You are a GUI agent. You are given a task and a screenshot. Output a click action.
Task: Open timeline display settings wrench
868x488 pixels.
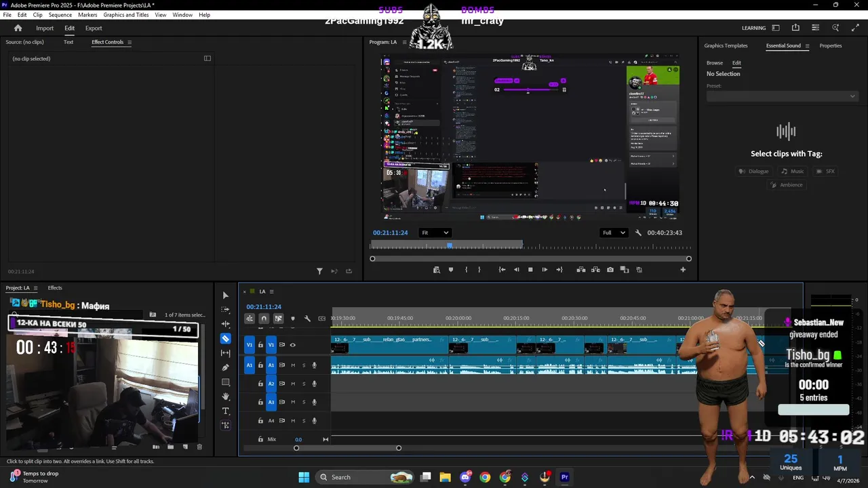pyautogui.click(x=307, y=319)
